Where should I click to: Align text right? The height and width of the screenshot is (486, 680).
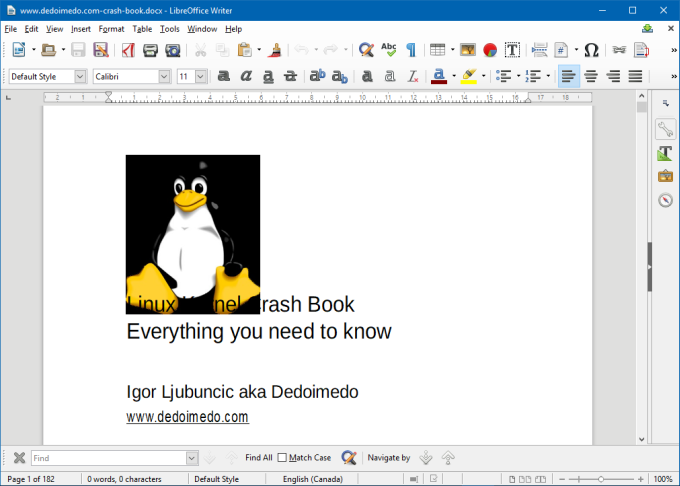pyautogui.click(x=613, y=76)
